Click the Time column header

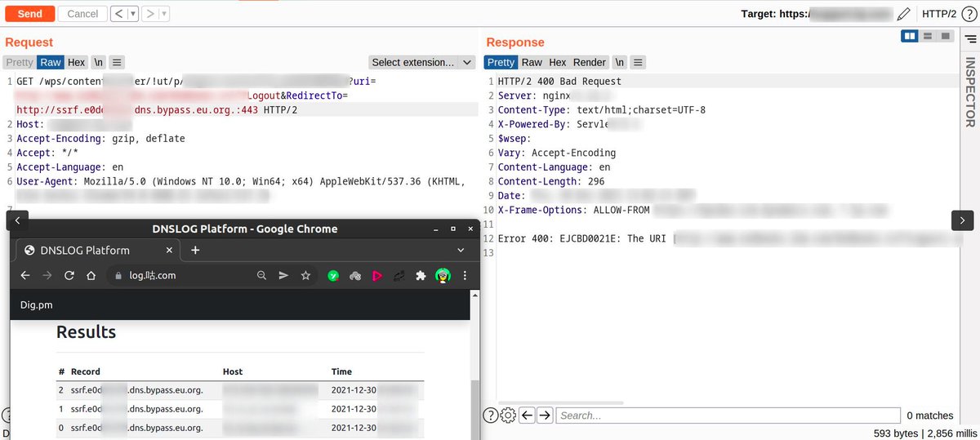tap(342, 371)
